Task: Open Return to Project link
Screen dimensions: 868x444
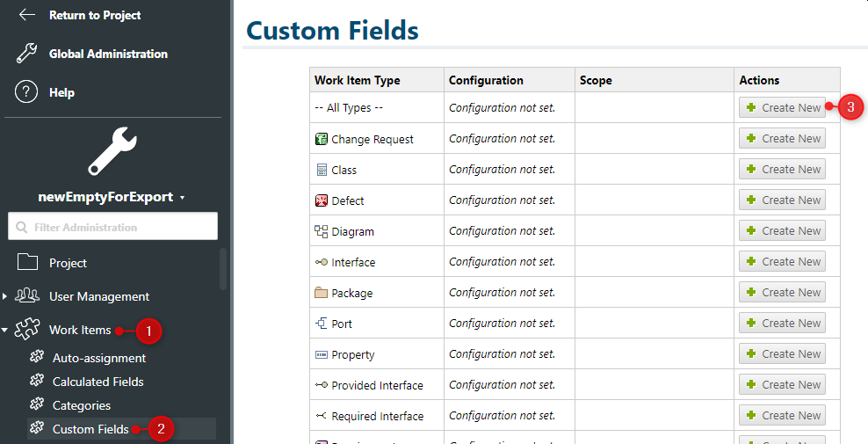Action: (95, 16)
